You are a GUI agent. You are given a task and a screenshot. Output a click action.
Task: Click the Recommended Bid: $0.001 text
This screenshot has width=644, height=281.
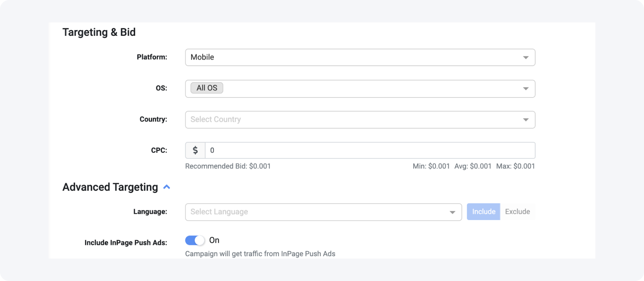pyautogui.click(x=228, y=166)
